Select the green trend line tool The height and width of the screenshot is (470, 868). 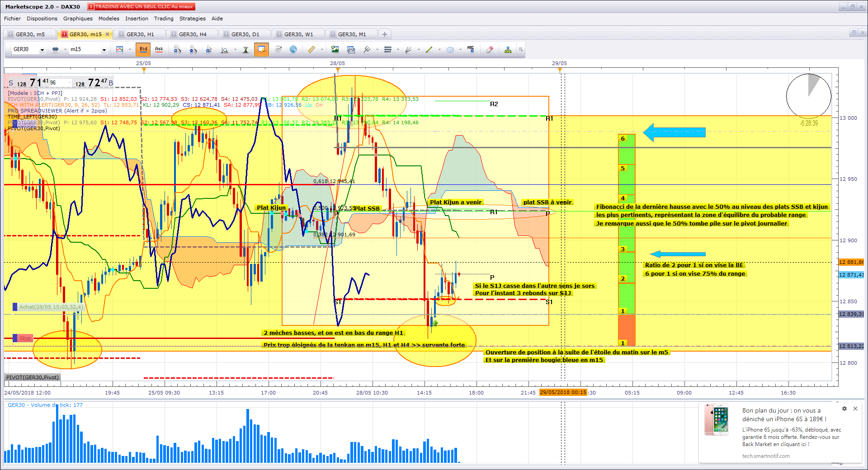click(429, 50)
